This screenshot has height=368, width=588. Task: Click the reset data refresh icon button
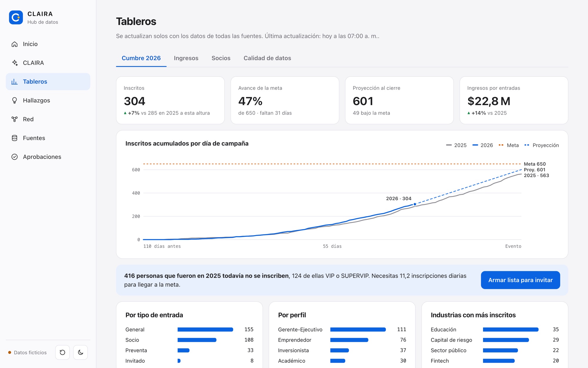pyautogui.click(x=62, y=352)
